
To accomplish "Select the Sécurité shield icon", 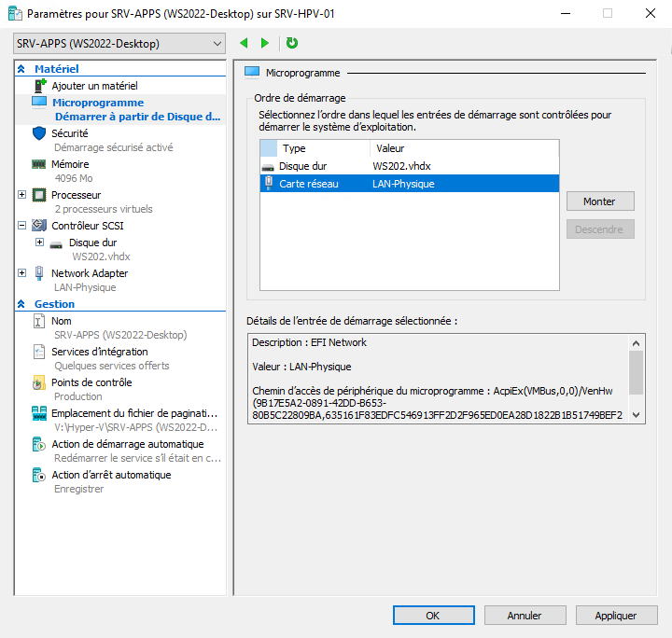I will pos(39,133).
